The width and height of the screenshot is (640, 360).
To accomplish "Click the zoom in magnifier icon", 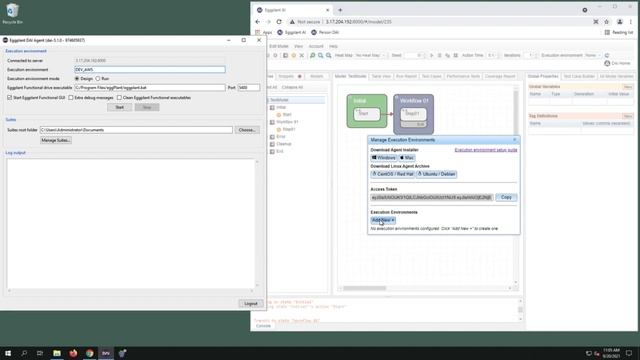I will (313, 56).
